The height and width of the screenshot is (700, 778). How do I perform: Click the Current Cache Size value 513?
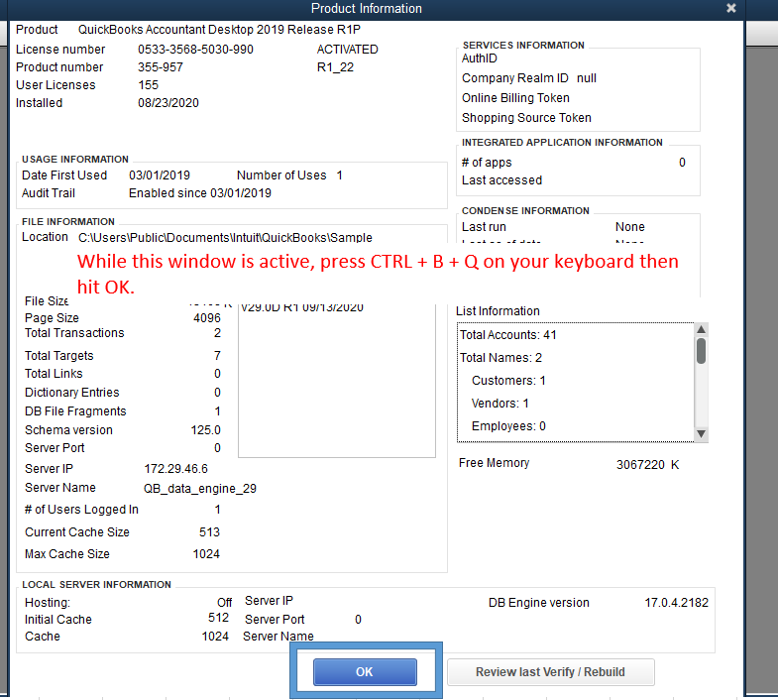pos(209,532)
